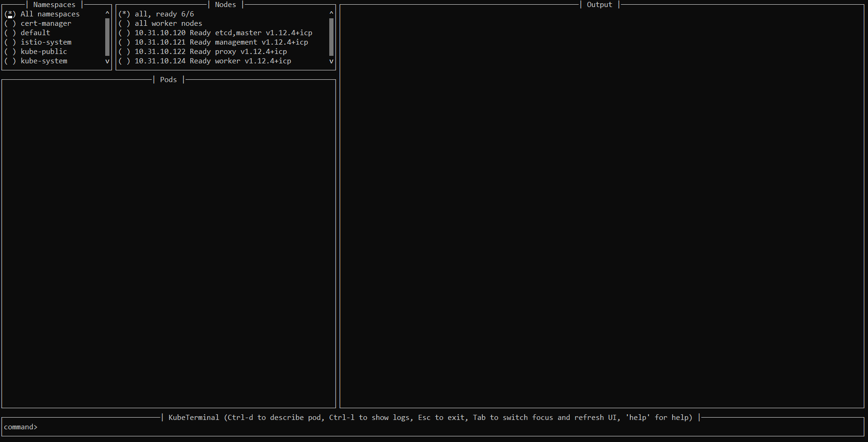This screenshot has width=868, height=442.
Task: Click the "management v1.12.4+icp" node text
Action: click(x=262, y=42)
